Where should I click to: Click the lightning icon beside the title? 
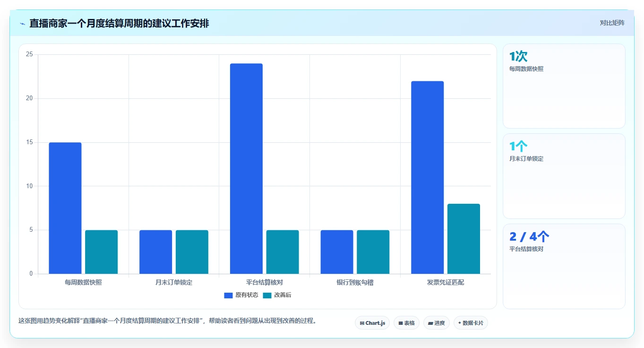click(22, 24)
